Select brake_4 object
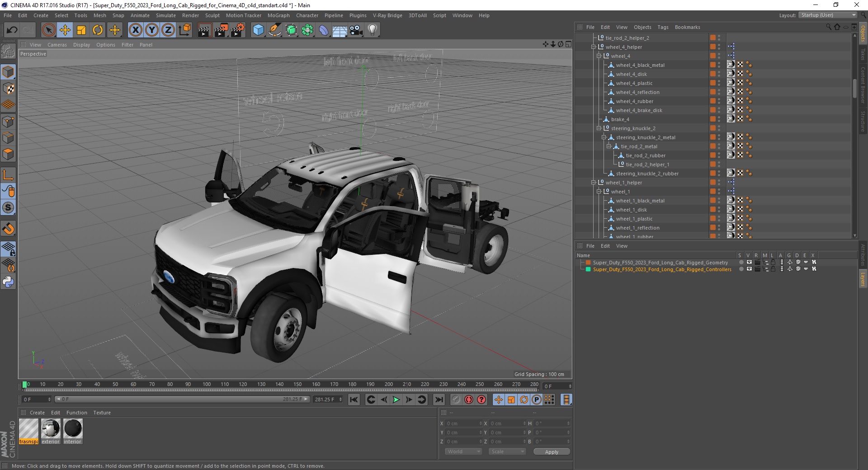This screenshot has width=868, height=470. tap(620, 119)
